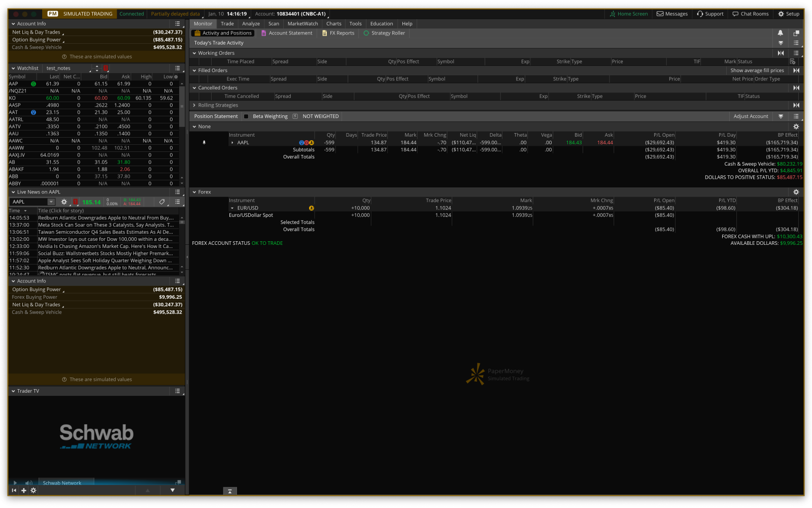Open the Live News settings gear

coord(64,202)
